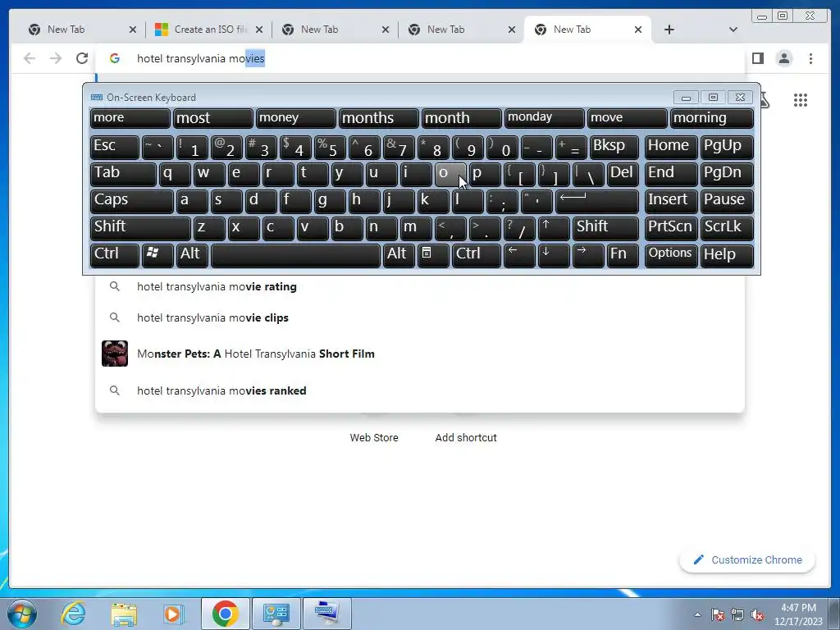Click the Tab key on On-Screen Keyboard
Image resolution: width=840 pixels, height=630 pixels.
[x=123, y=174]
